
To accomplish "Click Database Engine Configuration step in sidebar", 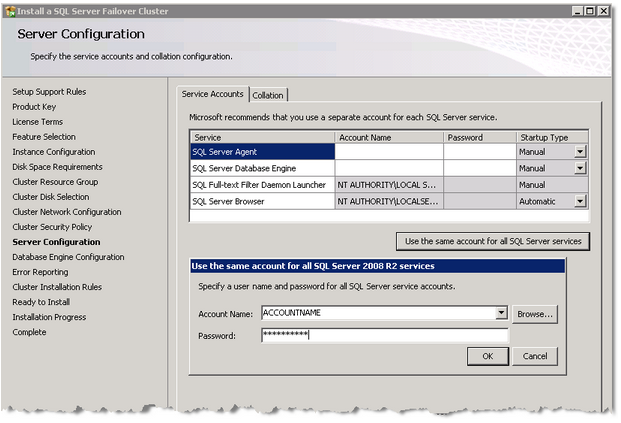I will [68, 257].
